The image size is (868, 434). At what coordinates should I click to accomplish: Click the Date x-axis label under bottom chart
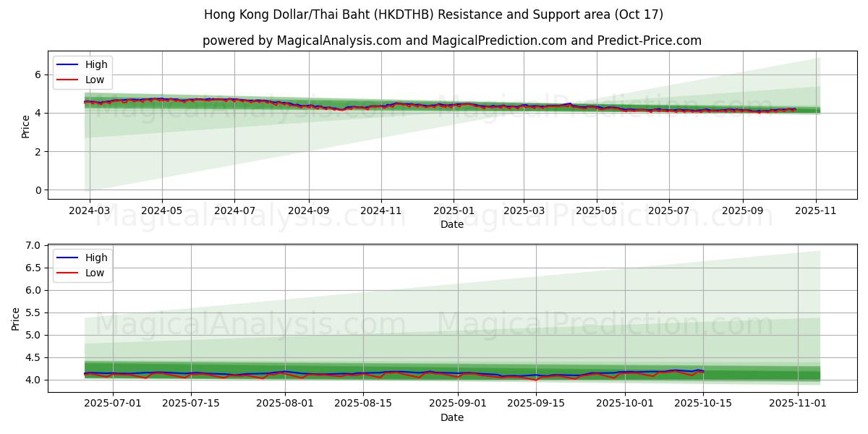pos(451,417)
